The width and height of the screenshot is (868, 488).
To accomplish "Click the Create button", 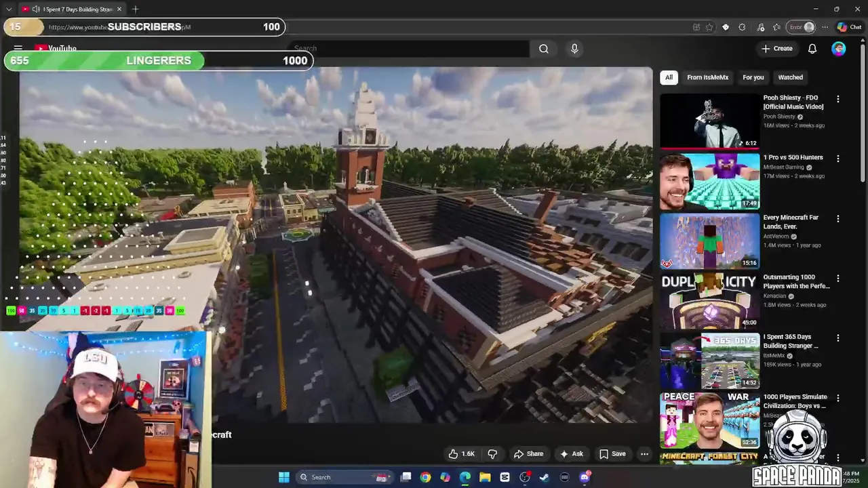I will pyautogui.click(x=776, y=49).
